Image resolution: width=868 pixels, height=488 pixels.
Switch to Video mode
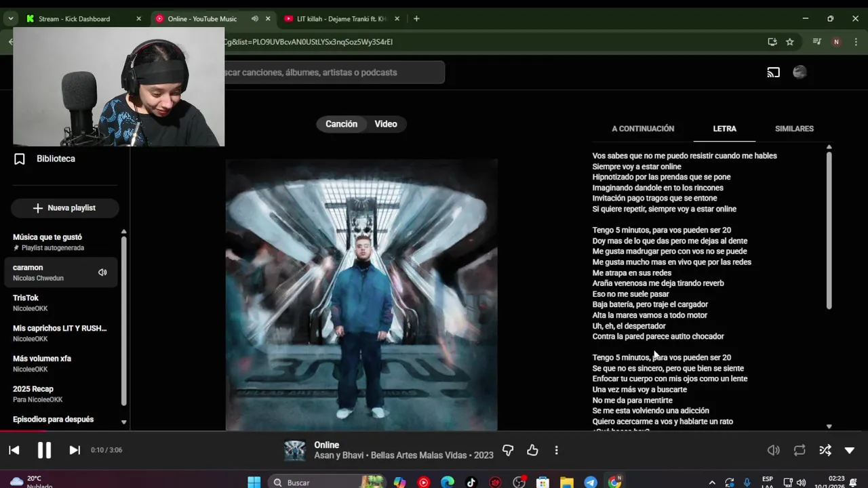tap(386, 124)
